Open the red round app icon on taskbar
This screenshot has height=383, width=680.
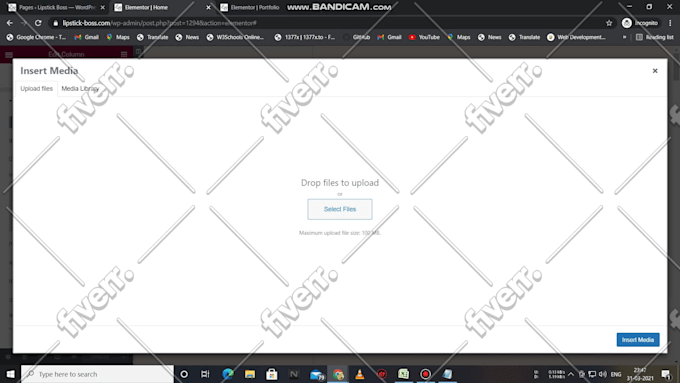pos(382,374)
